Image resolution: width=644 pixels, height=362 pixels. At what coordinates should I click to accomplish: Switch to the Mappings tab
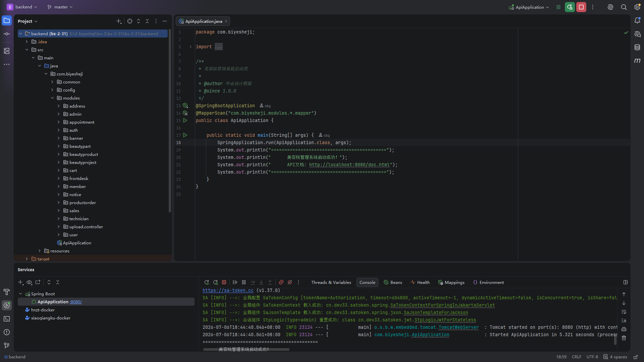451,283
